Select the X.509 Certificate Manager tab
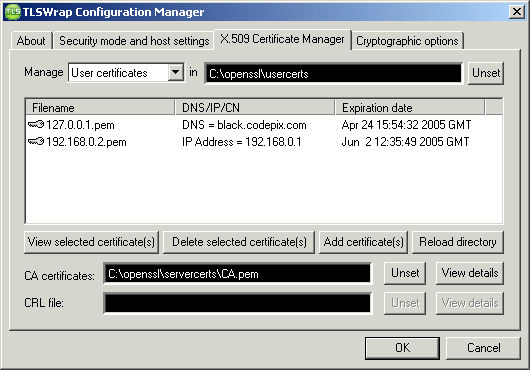Screen dimensions: 530x370 pyautogui.click(x=282, y=39)
